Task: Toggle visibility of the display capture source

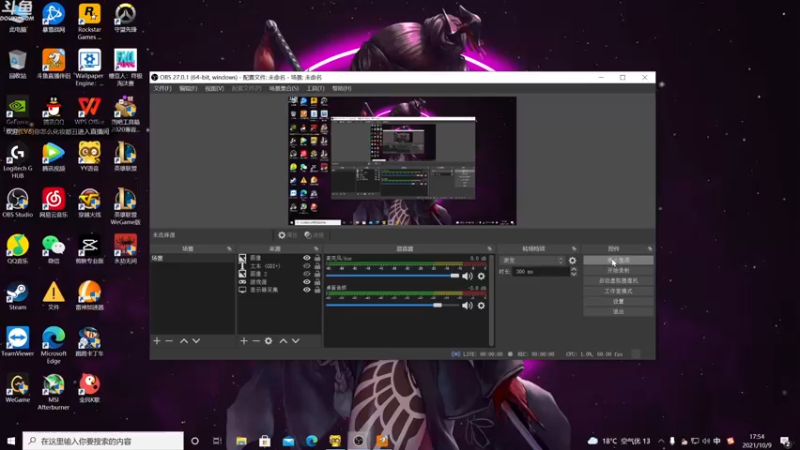Action: (x=307, y=290)
